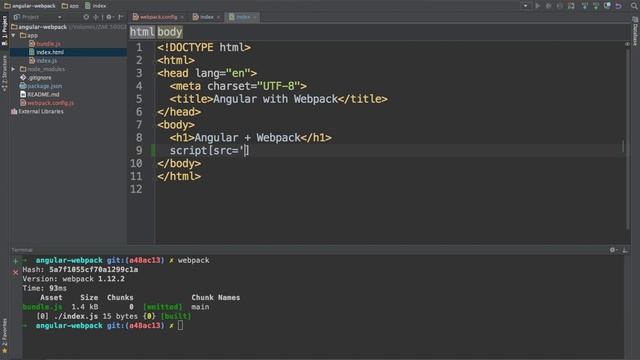Open the Project tool window tab
This screenshot has width=640, height=360.
(4, 30)
